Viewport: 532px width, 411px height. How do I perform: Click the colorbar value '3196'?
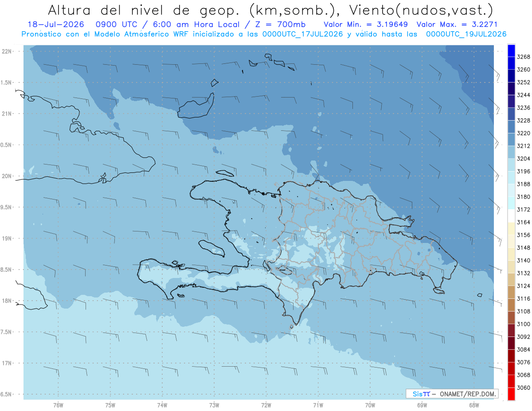524,172
